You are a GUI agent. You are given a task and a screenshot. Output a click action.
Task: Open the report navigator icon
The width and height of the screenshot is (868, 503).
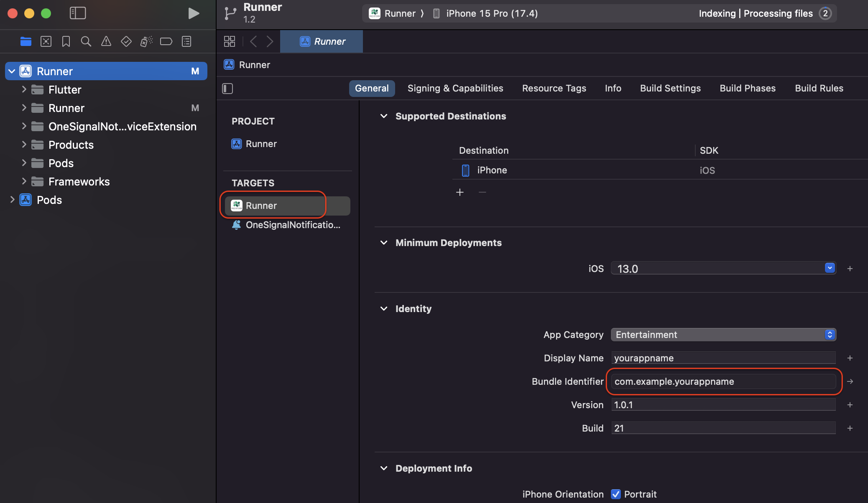point(186,41)
